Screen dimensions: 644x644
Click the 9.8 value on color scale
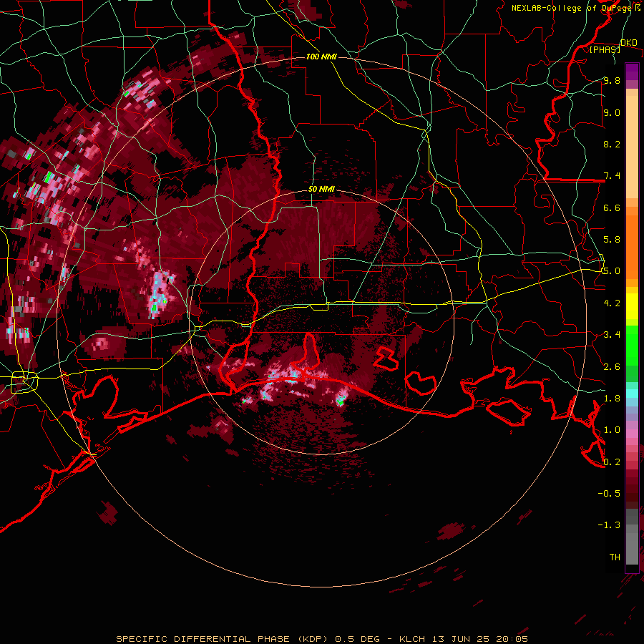point(612,80)
